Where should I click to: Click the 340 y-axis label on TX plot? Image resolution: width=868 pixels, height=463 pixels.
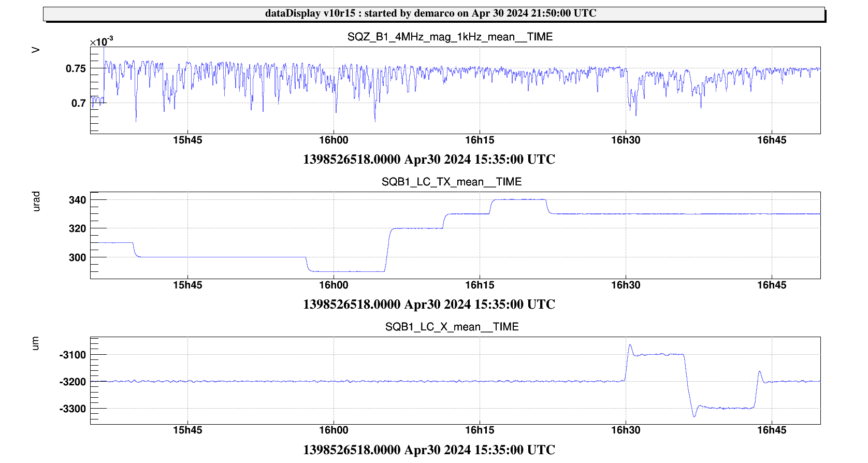(x=77, y=200)
